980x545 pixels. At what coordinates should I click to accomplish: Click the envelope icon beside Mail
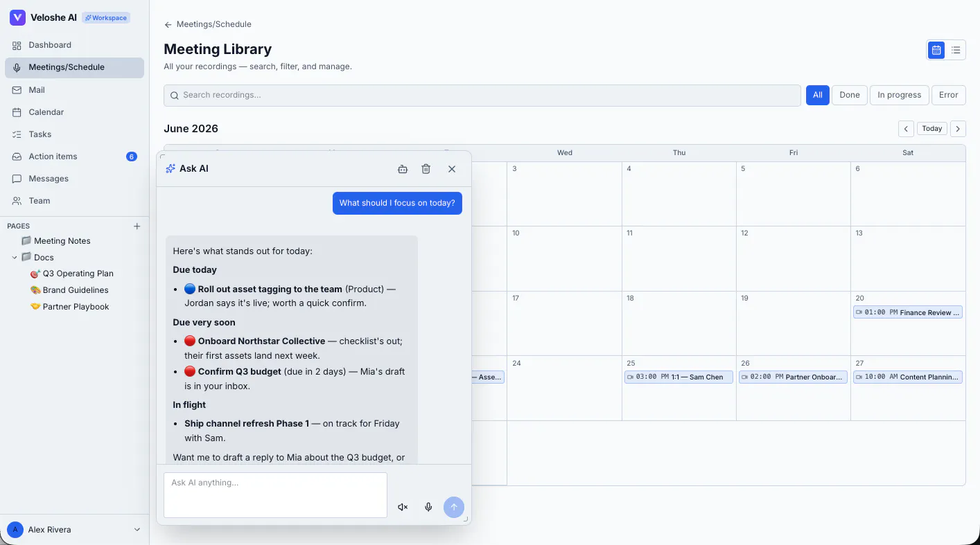point(17,90)
